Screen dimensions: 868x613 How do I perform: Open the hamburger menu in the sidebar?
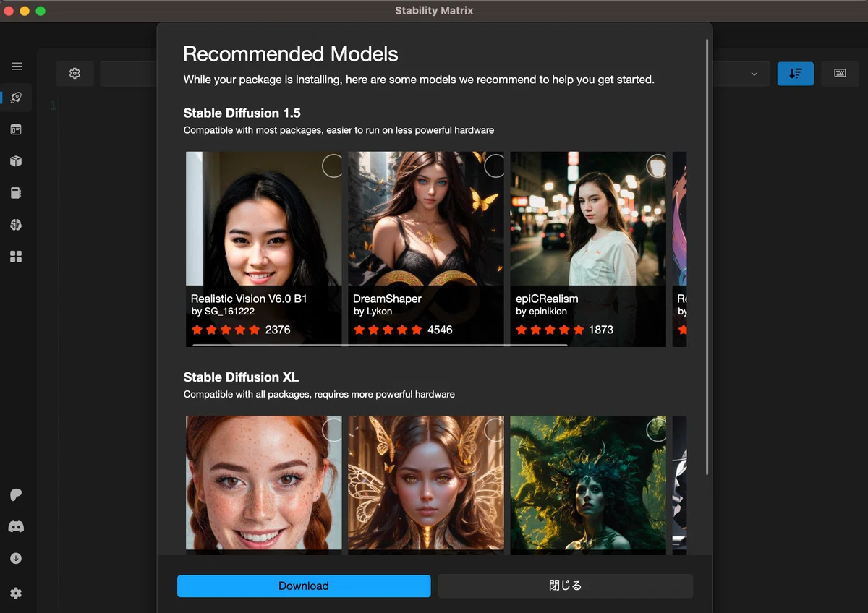(16, 67)
